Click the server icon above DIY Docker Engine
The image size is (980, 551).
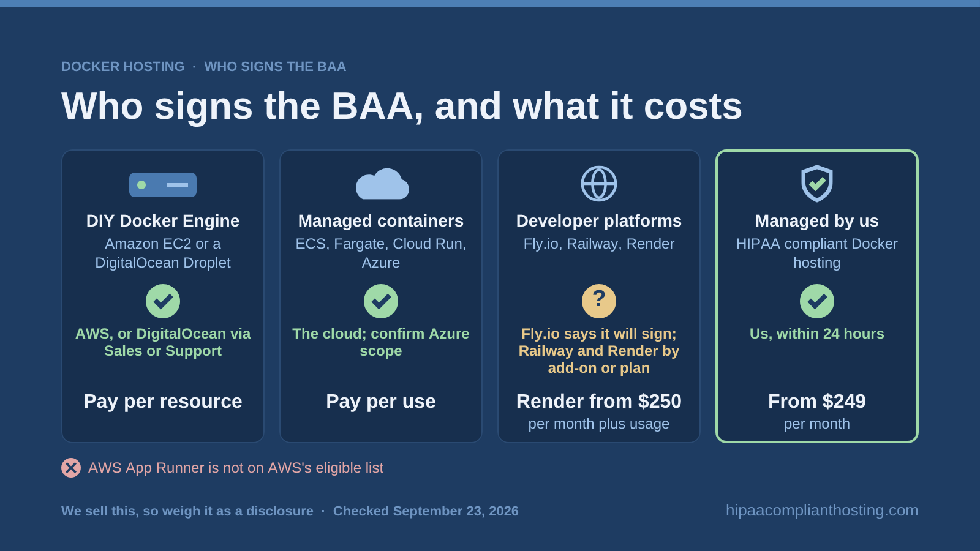[163, 185]
